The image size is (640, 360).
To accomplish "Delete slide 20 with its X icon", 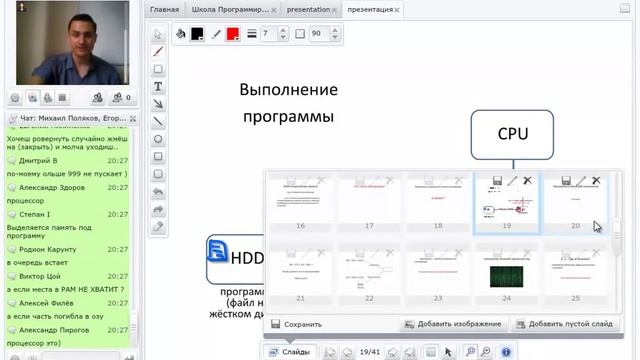I will coord(596,180).
